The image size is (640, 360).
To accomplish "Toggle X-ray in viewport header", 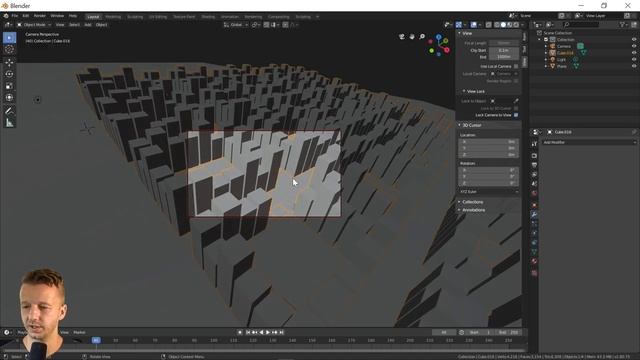I will tap(489, 25).
